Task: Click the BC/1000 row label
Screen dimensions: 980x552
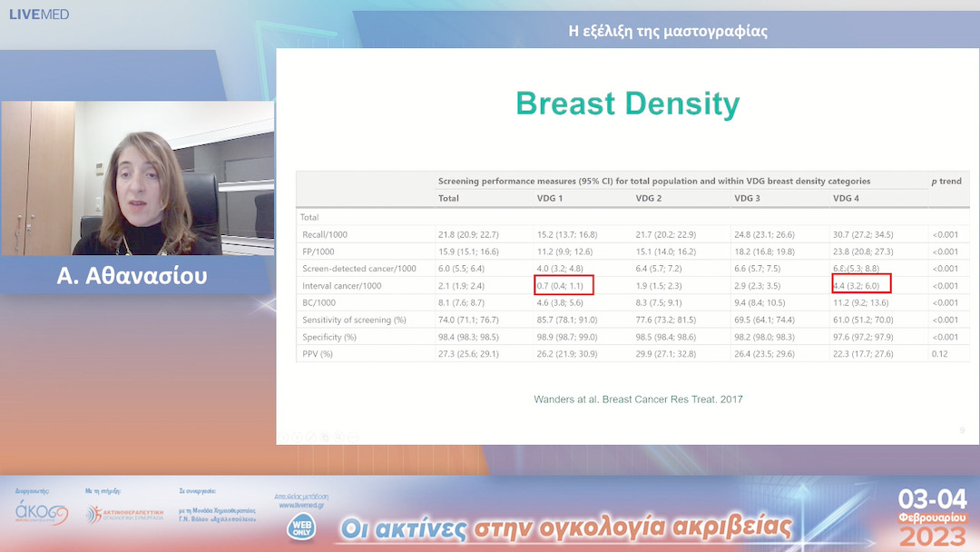Action: (318, 302)
